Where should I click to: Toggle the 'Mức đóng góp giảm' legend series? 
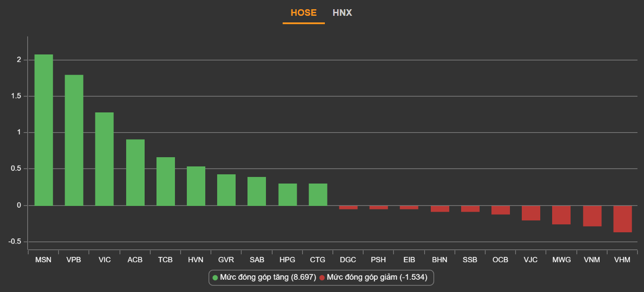coord(377,278)
